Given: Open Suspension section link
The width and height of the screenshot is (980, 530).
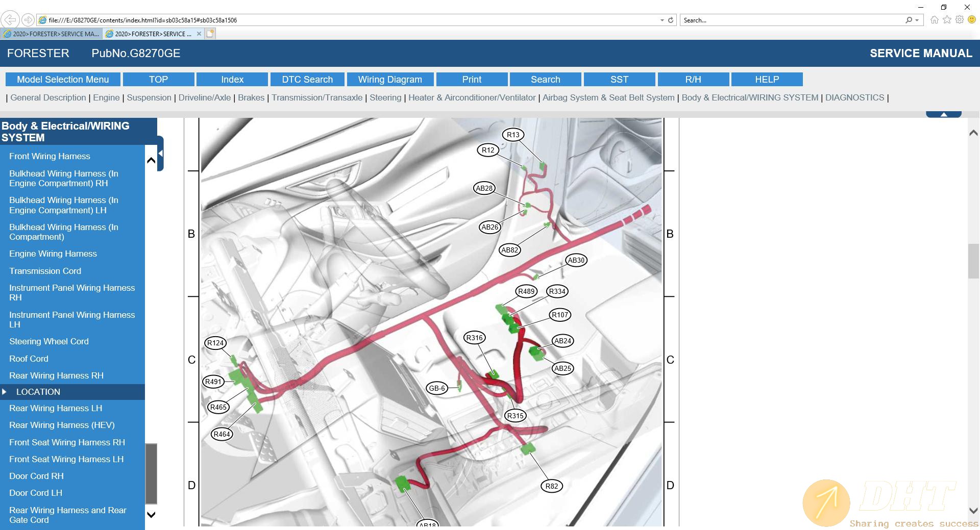Looking at the screenshot, I should click(149, 97).
